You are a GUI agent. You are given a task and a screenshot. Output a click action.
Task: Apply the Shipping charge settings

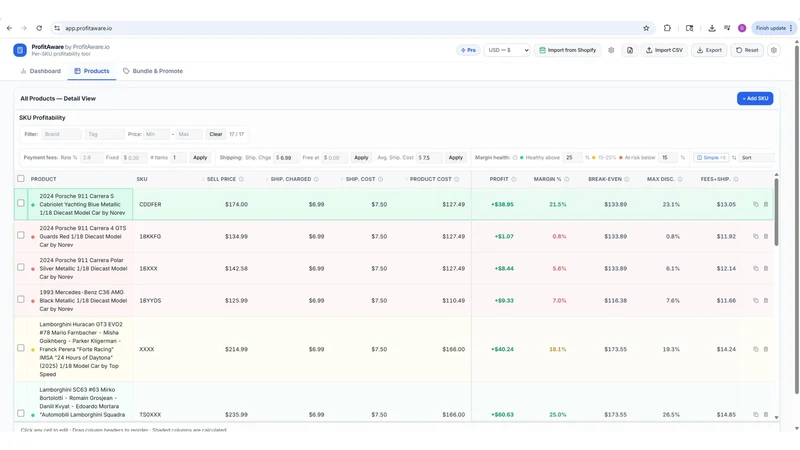click(361, 158)
